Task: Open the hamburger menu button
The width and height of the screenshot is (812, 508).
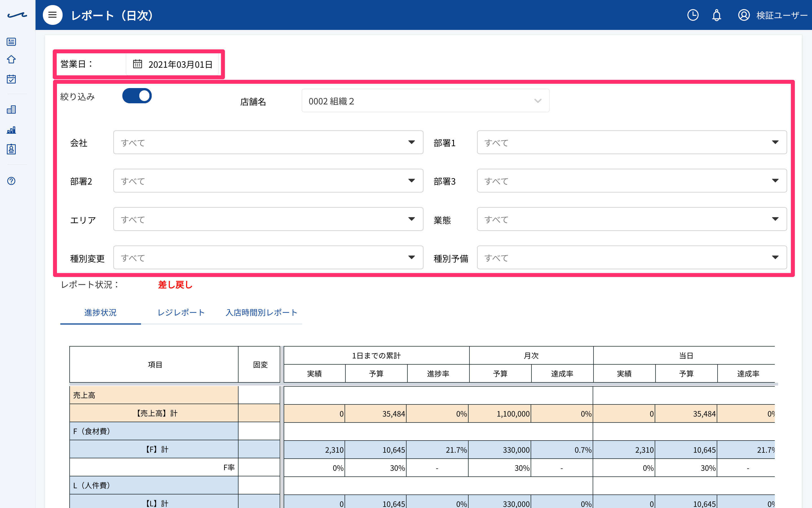Action: click(x=52, y=15)
